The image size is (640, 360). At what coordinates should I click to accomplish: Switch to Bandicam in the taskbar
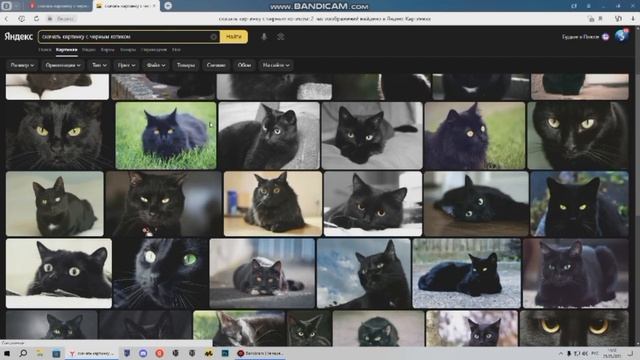tap(261, 353)
